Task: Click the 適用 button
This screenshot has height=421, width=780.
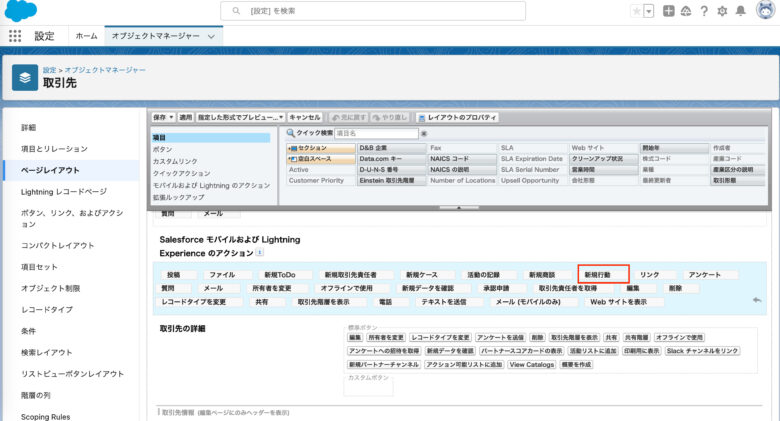Action: click(186, 117)
